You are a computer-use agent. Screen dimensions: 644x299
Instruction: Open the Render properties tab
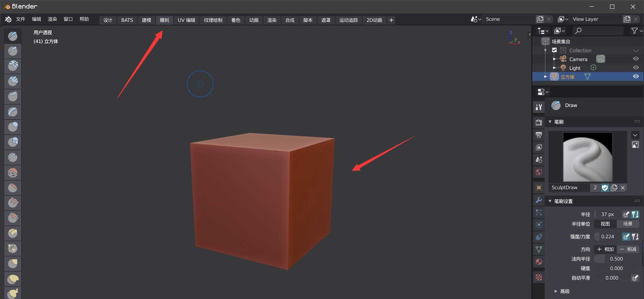539,122
